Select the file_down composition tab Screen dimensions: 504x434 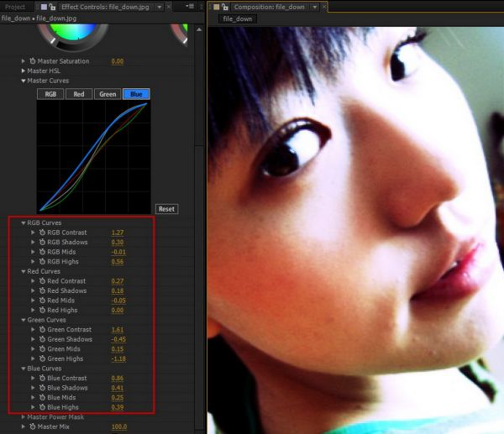click(x=238, y=18)
